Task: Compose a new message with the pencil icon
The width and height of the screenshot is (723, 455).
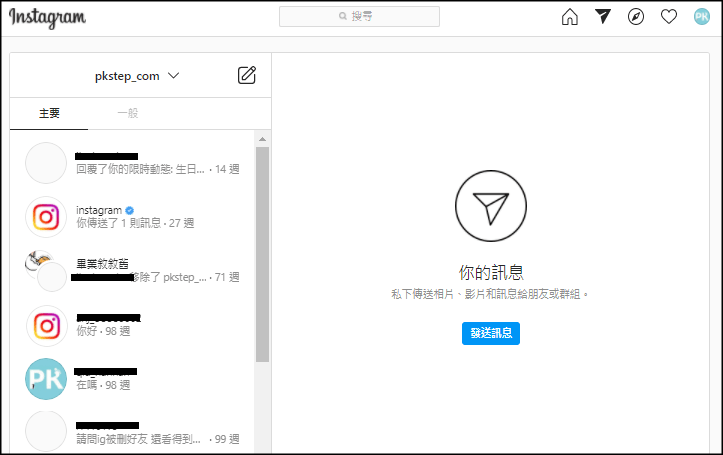Action: (247, 75)
